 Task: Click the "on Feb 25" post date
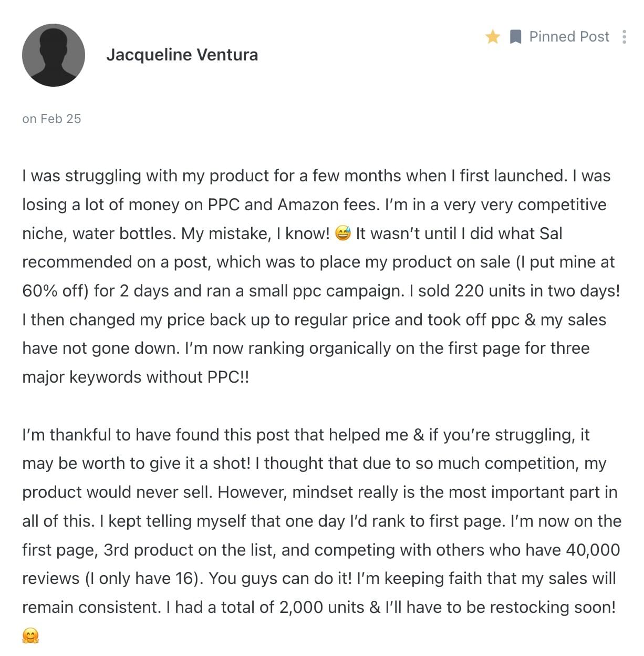click(51, 119)
